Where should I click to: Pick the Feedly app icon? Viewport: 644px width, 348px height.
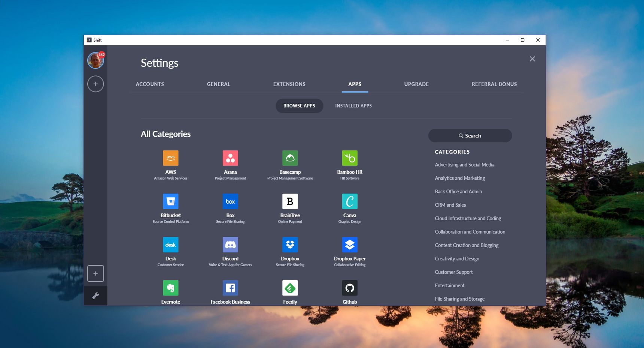point(290,288)
